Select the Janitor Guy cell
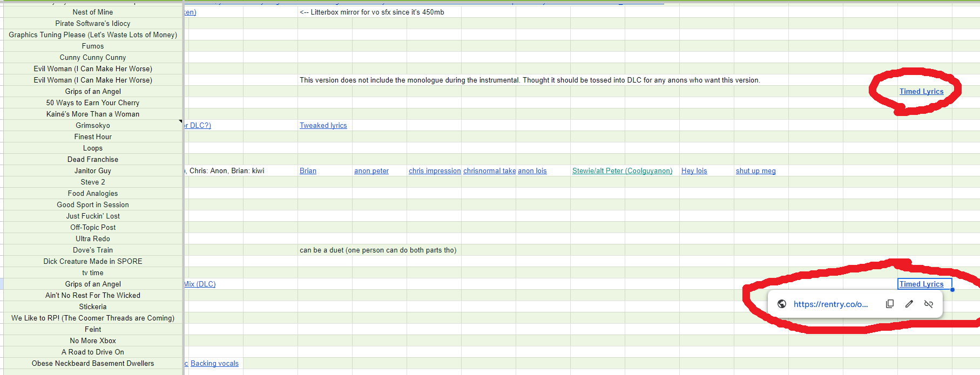 point(93,171)
